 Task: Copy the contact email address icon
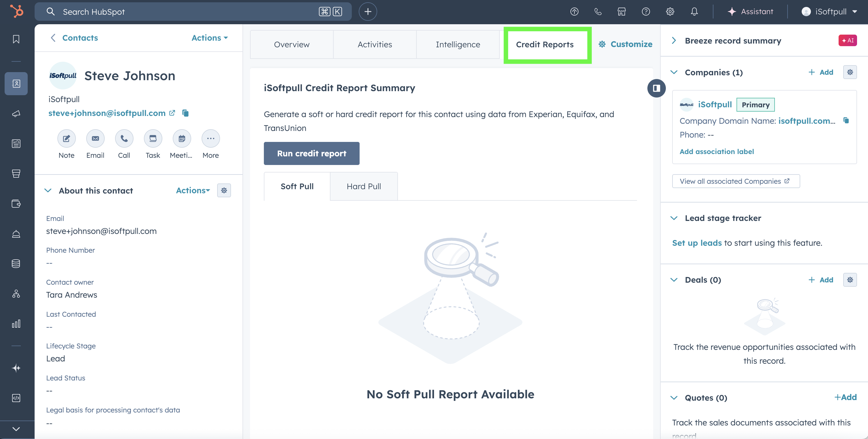click(x=185, y=113)
